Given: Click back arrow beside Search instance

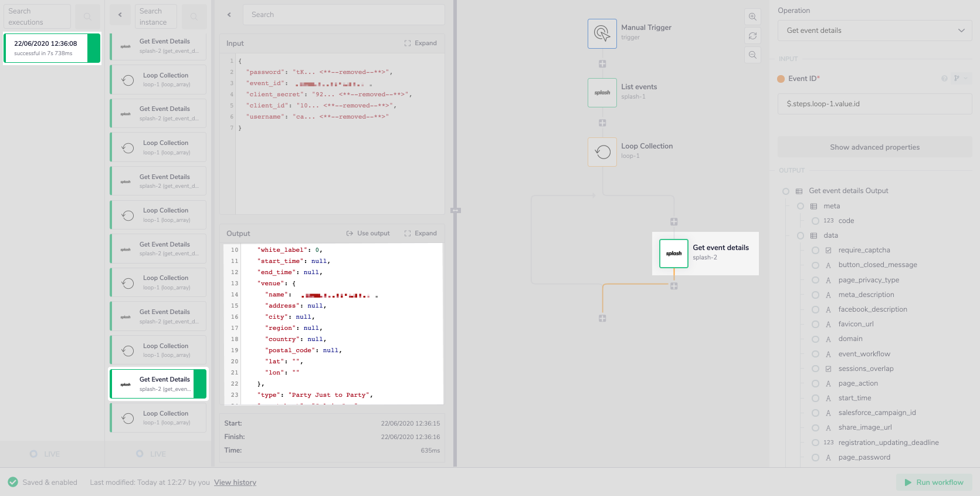Looking at the screenshot, I should pos(120,15).
